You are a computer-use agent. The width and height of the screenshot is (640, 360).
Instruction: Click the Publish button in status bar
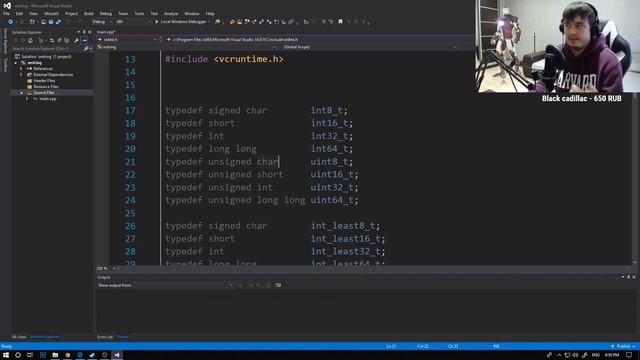click(x=623, y=346)
